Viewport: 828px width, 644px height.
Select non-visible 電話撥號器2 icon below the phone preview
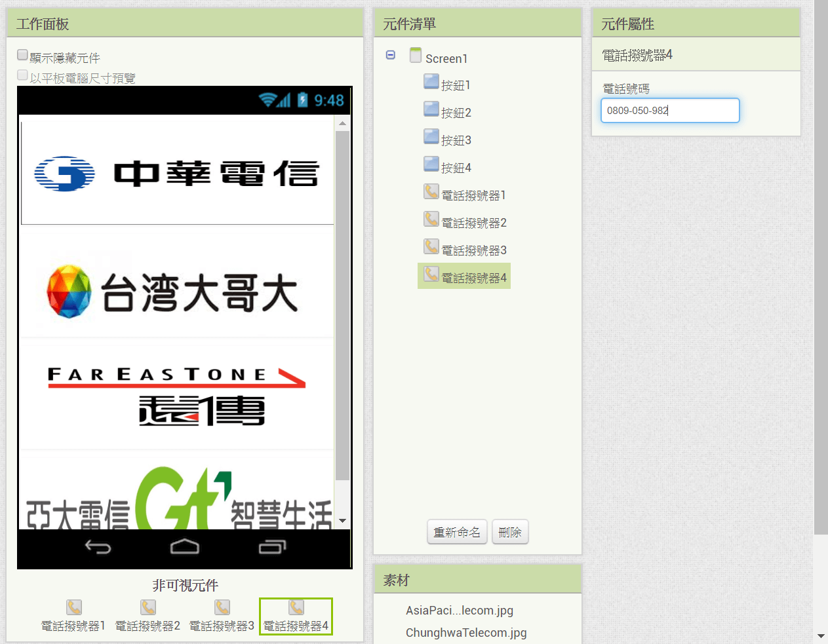point(148,607)
